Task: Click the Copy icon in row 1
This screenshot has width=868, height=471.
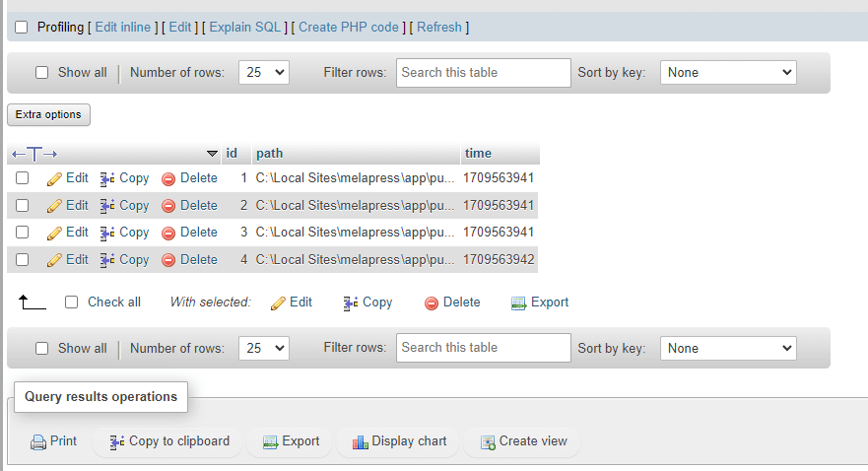Action: click(107, 178)
